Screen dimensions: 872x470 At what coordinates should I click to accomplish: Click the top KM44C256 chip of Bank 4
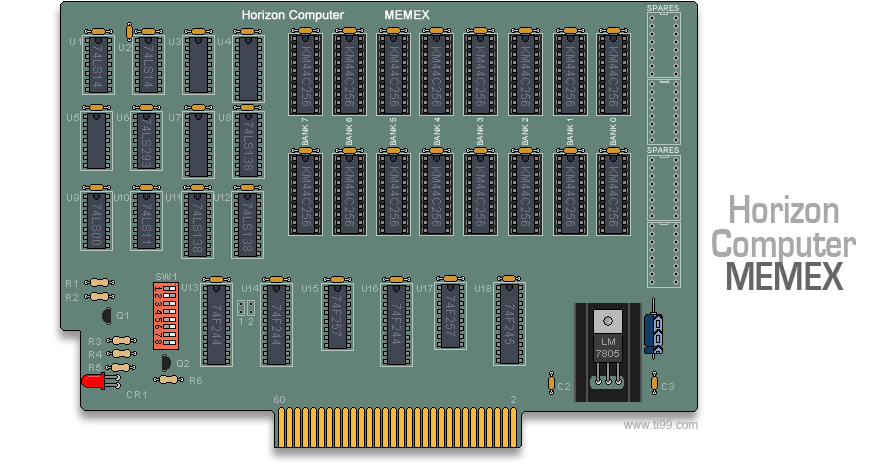pyautogui.click(x=437, y=73)
